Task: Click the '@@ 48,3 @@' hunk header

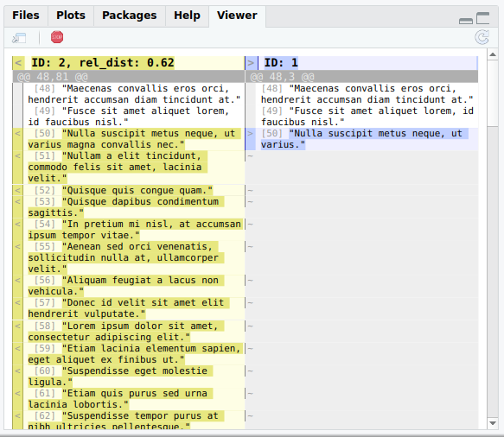Action: click(x=283, y=77)
